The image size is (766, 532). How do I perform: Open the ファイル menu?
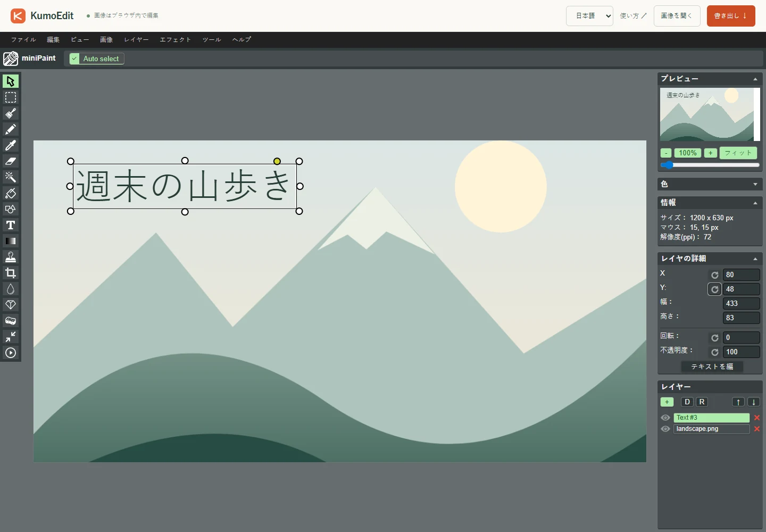pos(23,39)
